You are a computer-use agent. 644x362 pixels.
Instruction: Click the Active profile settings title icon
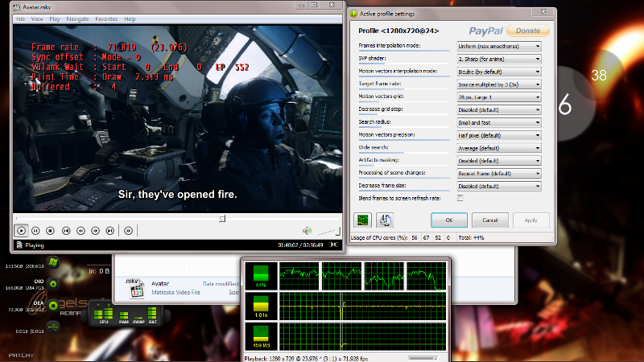pos(353,14)
